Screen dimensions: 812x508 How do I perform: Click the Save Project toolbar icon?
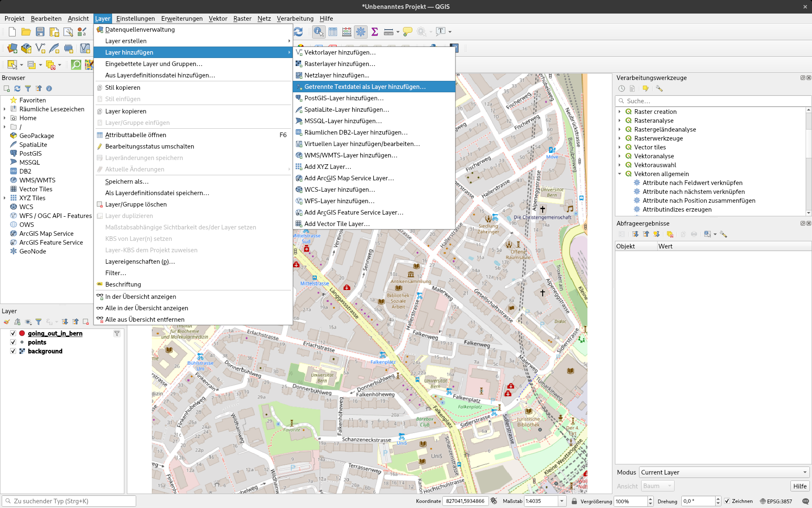(x=40, y=32)
